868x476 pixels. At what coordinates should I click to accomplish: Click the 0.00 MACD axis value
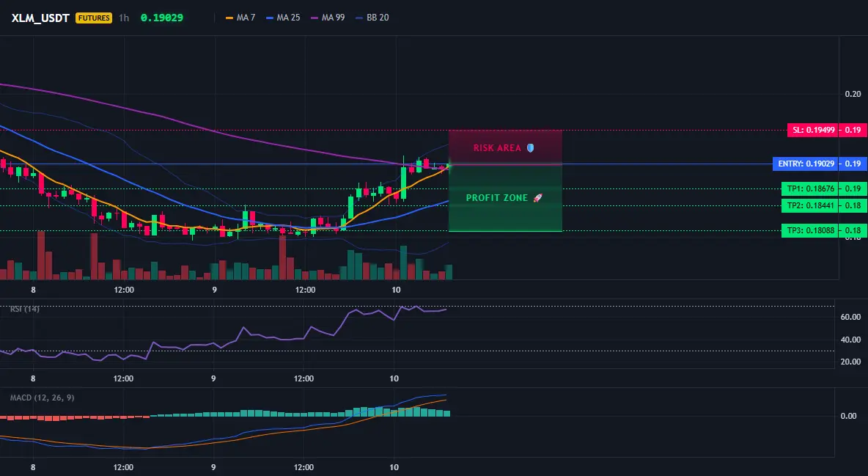click(849, 416)
